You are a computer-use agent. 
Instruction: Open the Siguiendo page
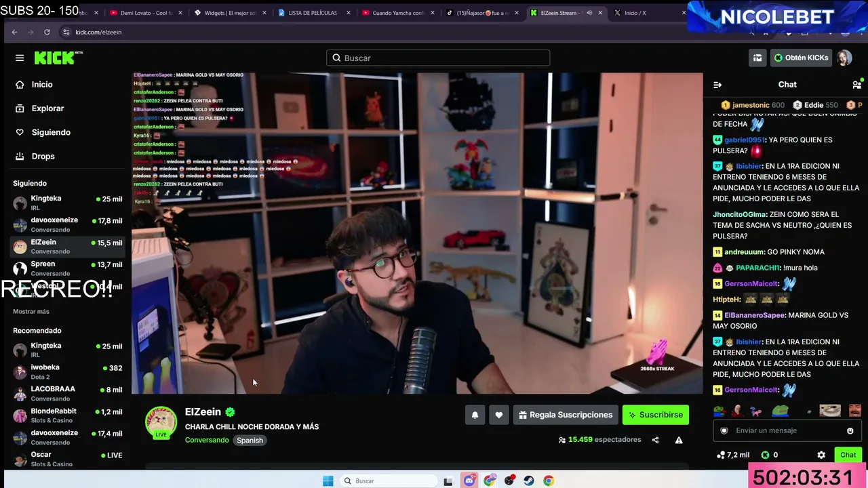[50, 132]
